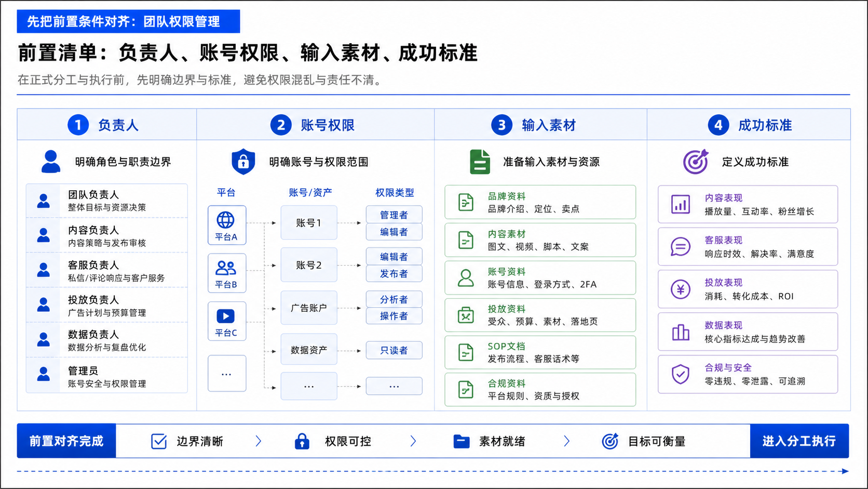Click the checkbox icon beside 边界清晰

[x=159, y=441]
